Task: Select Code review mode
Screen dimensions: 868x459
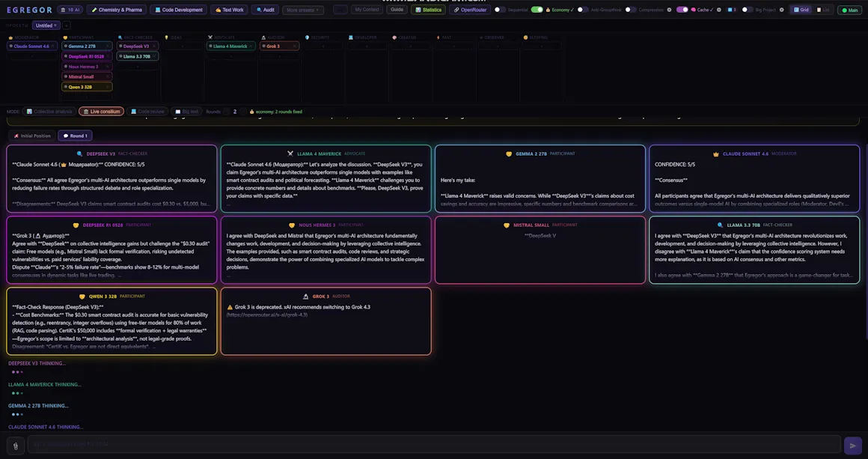Action: 147,112
